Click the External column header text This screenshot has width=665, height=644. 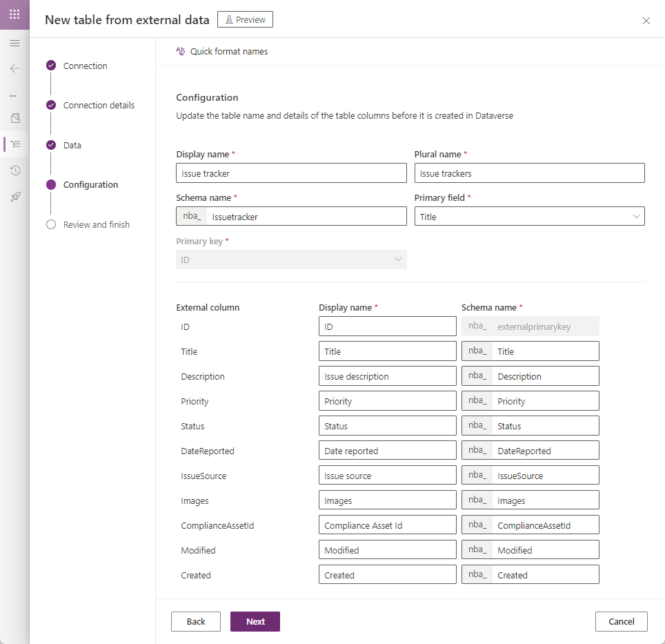pyautogui.click(x=208, y=308)
